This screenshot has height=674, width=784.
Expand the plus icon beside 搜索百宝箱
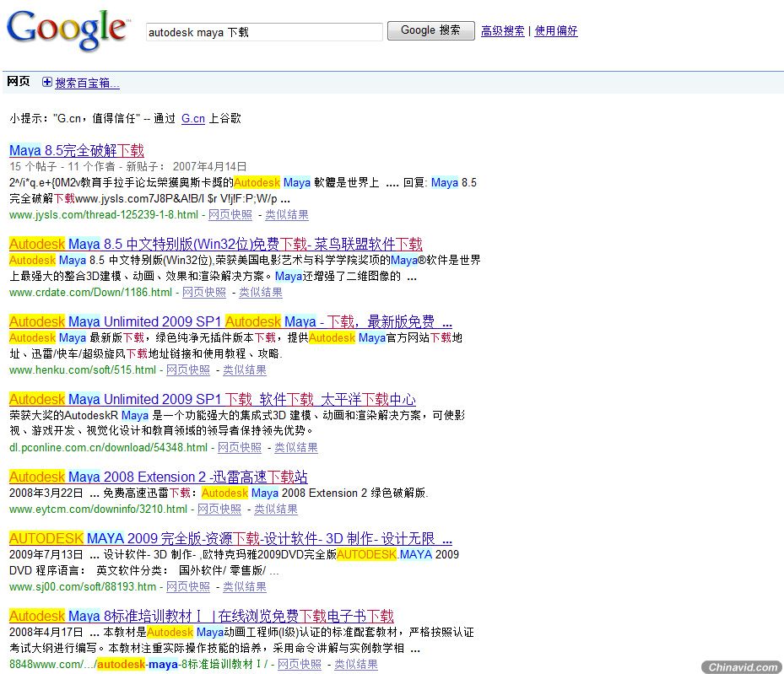coord(47,82)
